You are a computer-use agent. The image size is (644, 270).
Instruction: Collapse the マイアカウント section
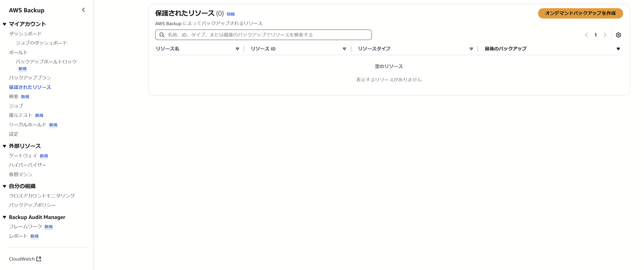pyautogui.click(x=4, y=24)
